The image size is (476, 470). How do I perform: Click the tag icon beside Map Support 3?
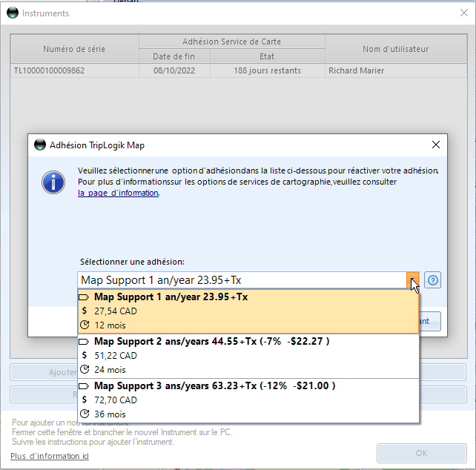coord(84,386)
